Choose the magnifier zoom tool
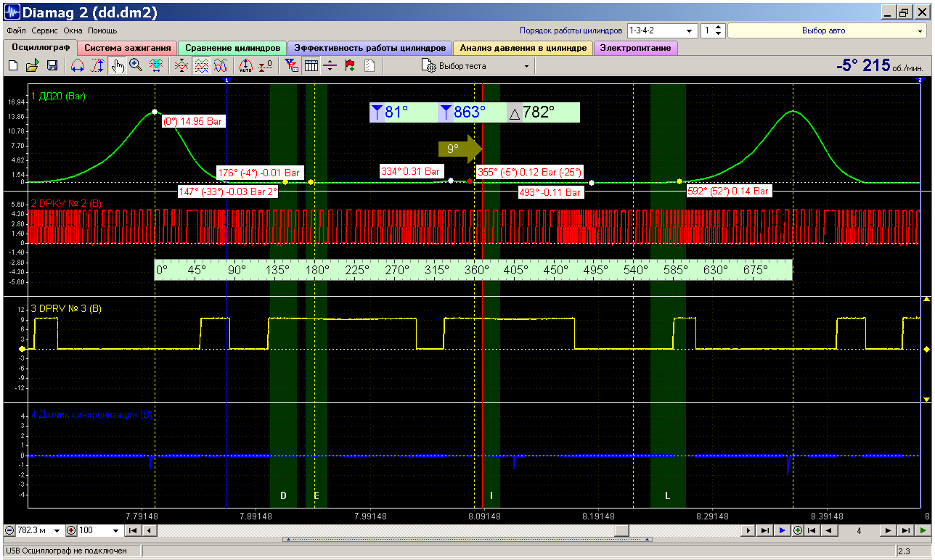The height and width of the screenshot is (560, 935). pyautogui.click(x=136, y=66)
